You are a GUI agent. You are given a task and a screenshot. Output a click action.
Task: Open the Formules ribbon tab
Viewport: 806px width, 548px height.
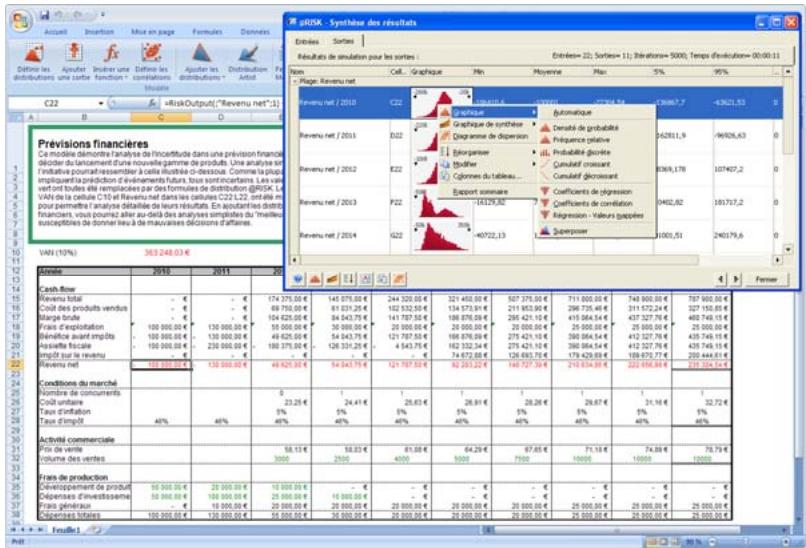[x=207, y=31]
